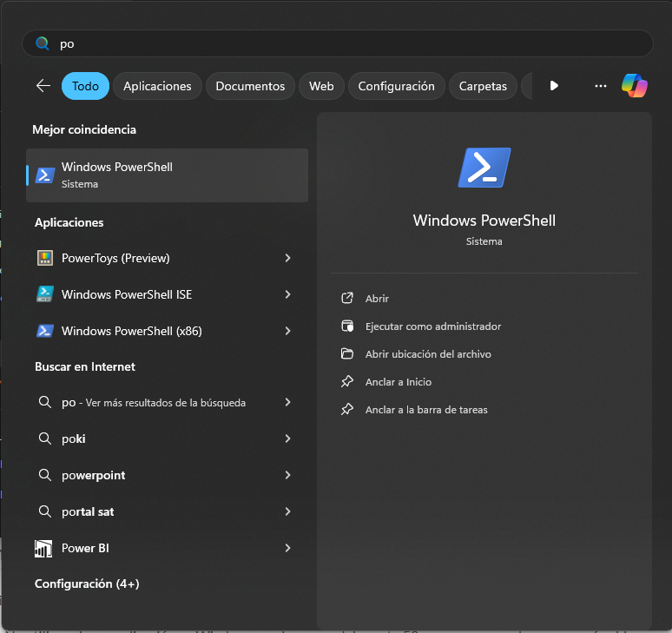Open more options three-dots menu

point(601,86)
